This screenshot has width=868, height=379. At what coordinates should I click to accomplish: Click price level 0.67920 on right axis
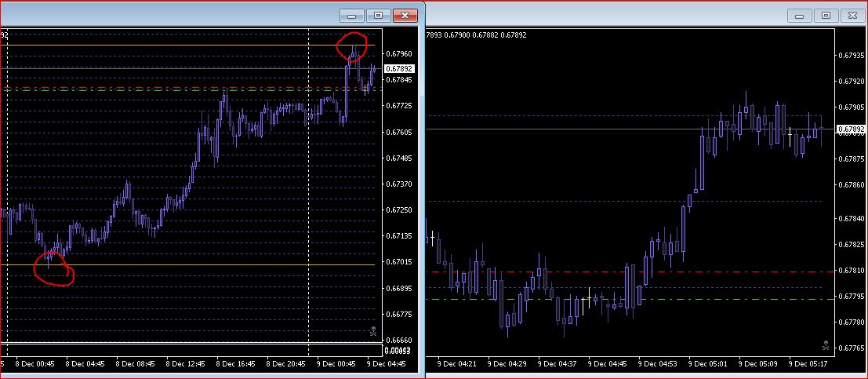[x=852, y=82]
